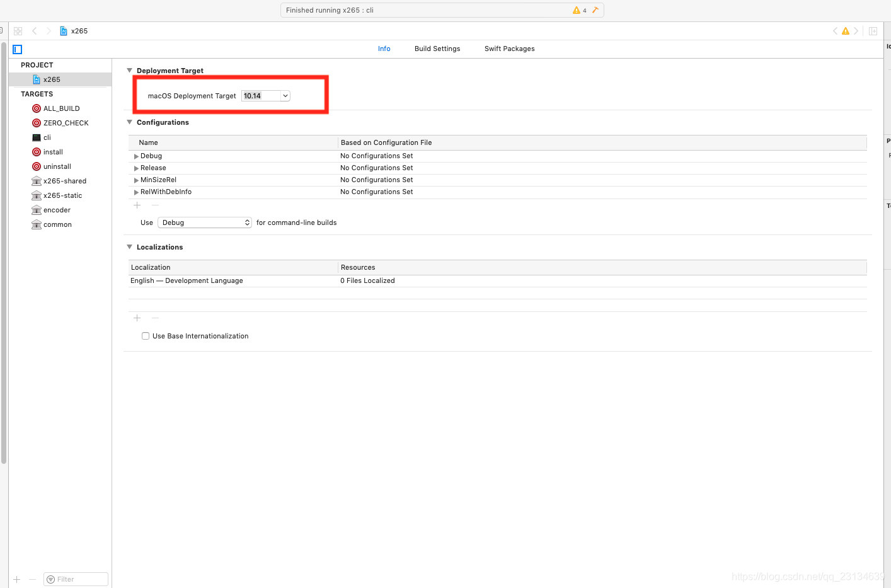Add a configuration with plus button
This screenshot has width=891, height=588.
137,205
